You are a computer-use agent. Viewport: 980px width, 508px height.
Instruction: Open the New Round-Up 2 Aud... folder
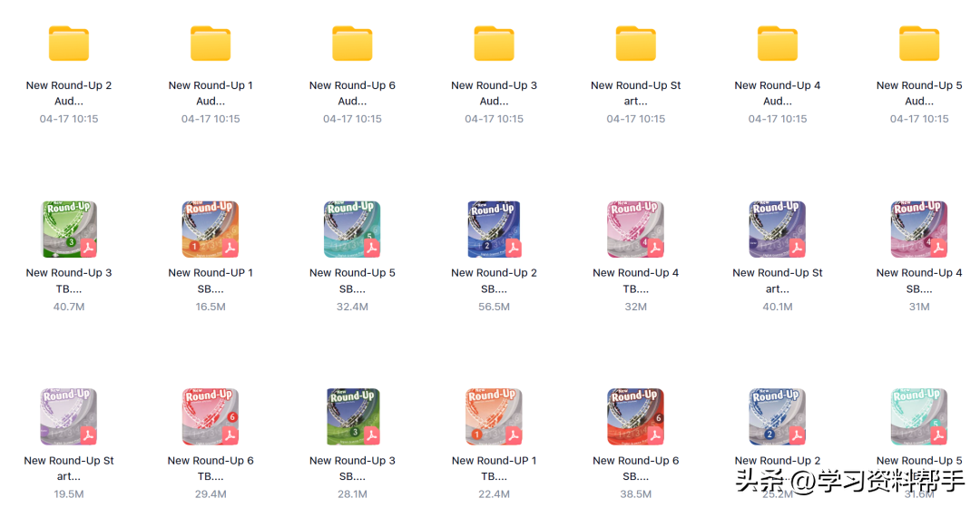point(69,44)
